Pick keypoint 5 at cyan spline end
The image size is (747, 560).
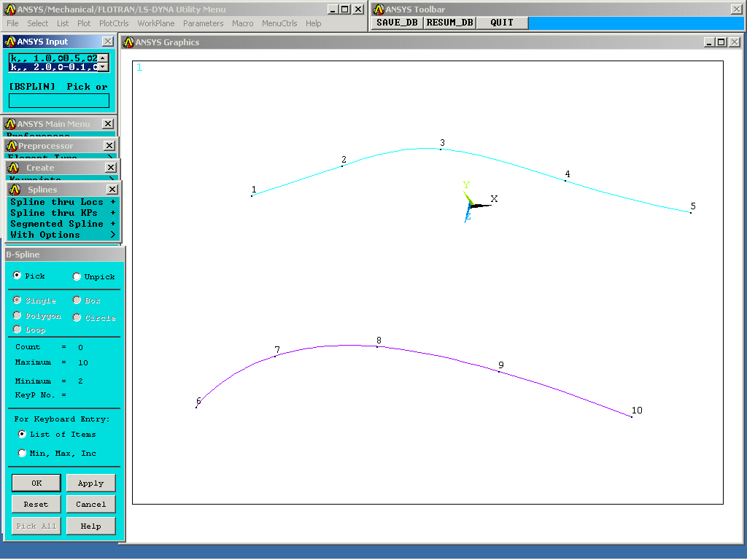691,212
